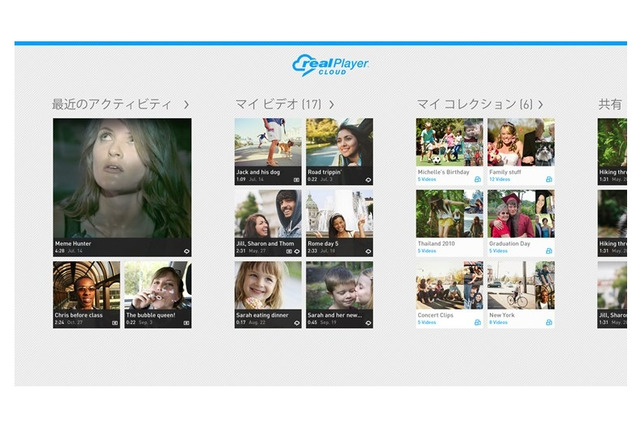Open the マイ コレクション (6) section header
640x426 pixels.
pyautogui.click(x=475, y=104)
